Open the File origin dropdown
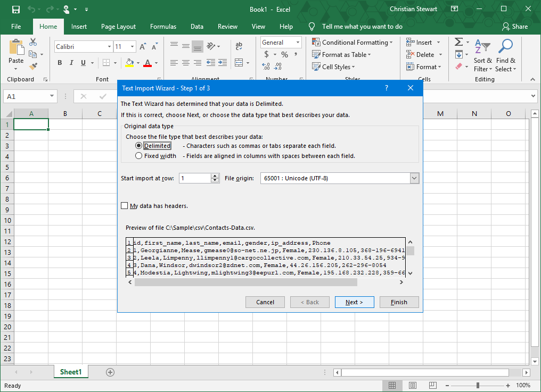Viewport: 541px width, 392px height. coord(414,178)
